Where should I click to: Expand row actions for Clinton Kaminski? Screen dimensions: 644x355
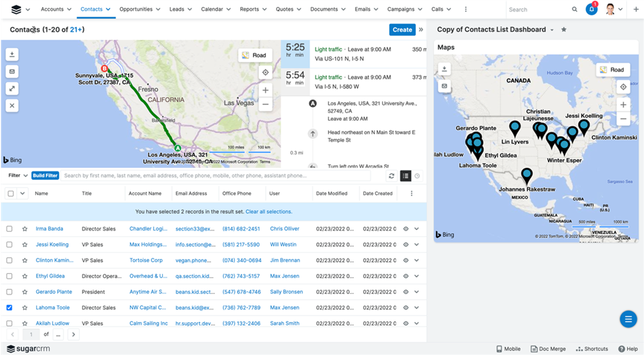point(417,260)
